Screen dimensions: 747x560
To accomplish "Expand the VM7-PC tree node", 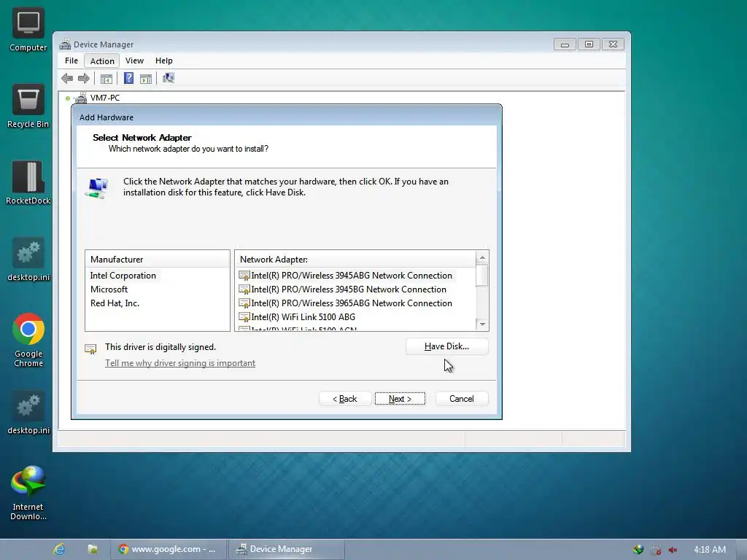I will click(x=68, y=98).
